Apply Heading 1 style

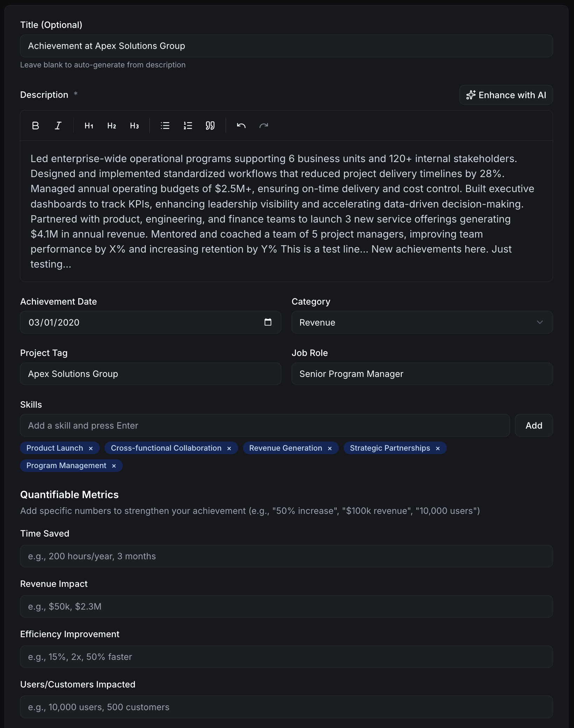point(89,126)
